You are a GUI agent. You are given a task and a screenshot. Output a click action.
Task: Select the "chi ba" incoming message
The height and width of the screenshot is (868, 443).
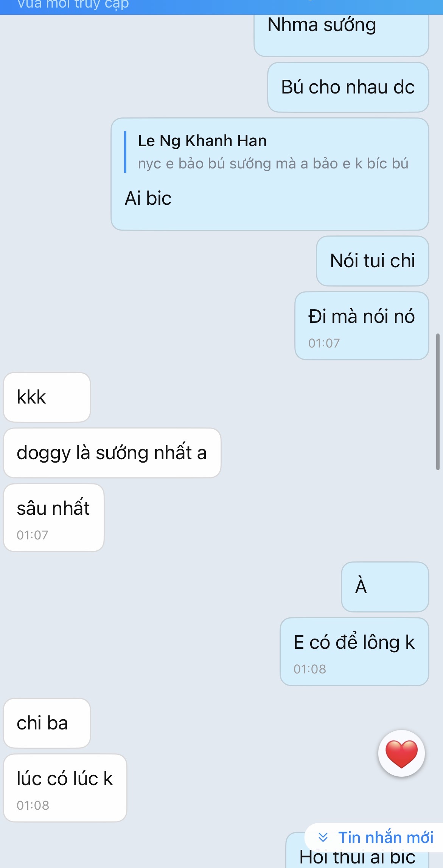[47, 723]
